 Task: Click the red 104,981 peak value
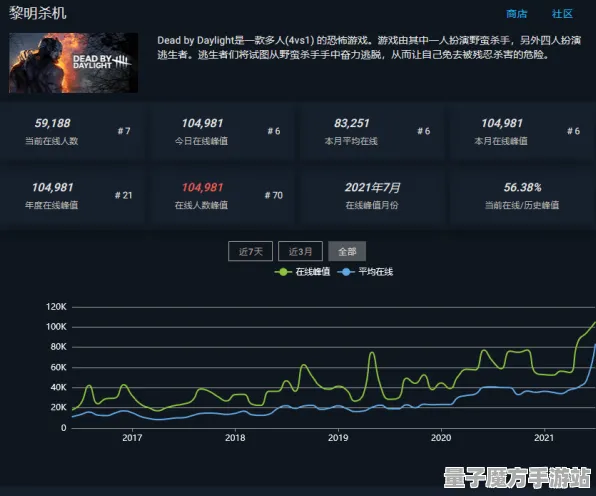click(202, 187)
